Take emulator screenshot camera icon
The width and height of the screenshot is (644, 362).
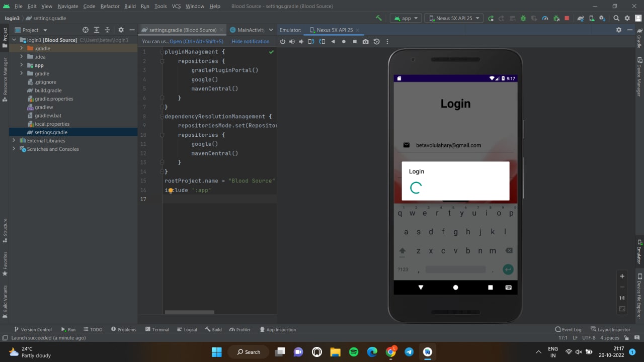pos(365,42)
